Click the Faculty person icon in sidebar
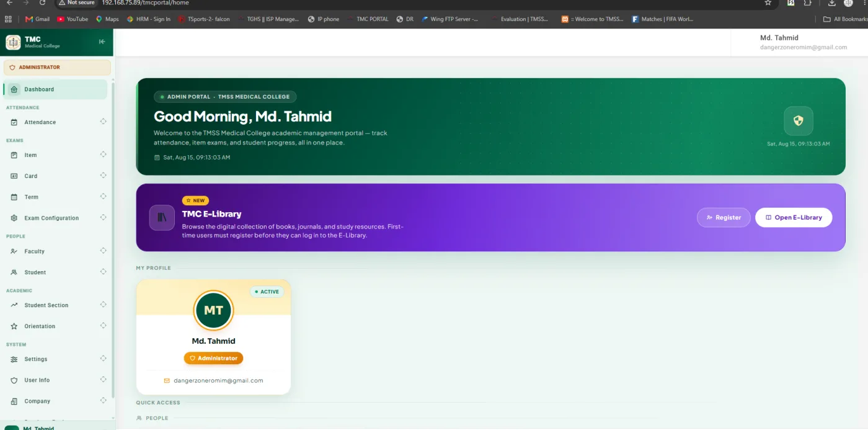Screen dimensions: 868x430 tap(14, 251)
